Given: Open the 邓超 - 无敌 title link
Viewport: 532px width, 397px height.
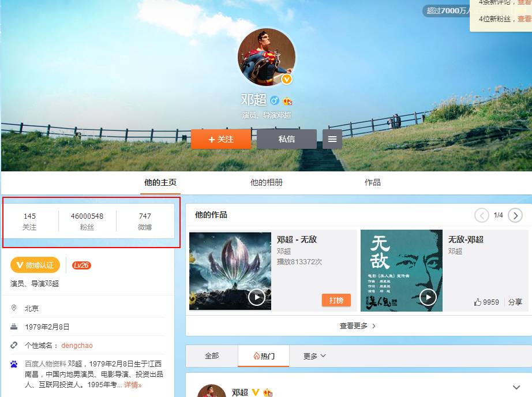Looking at the screenshot, I should (x=297, y=239).
